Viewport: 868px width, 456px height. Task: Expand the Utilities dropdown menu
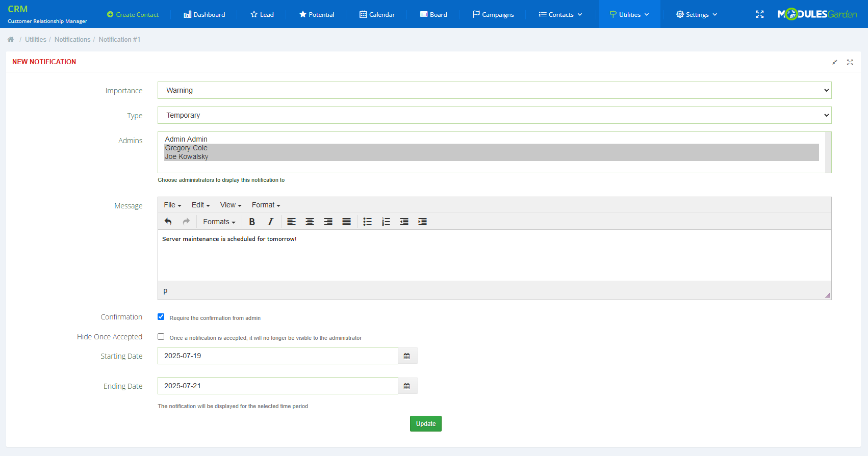click(629, 14)
